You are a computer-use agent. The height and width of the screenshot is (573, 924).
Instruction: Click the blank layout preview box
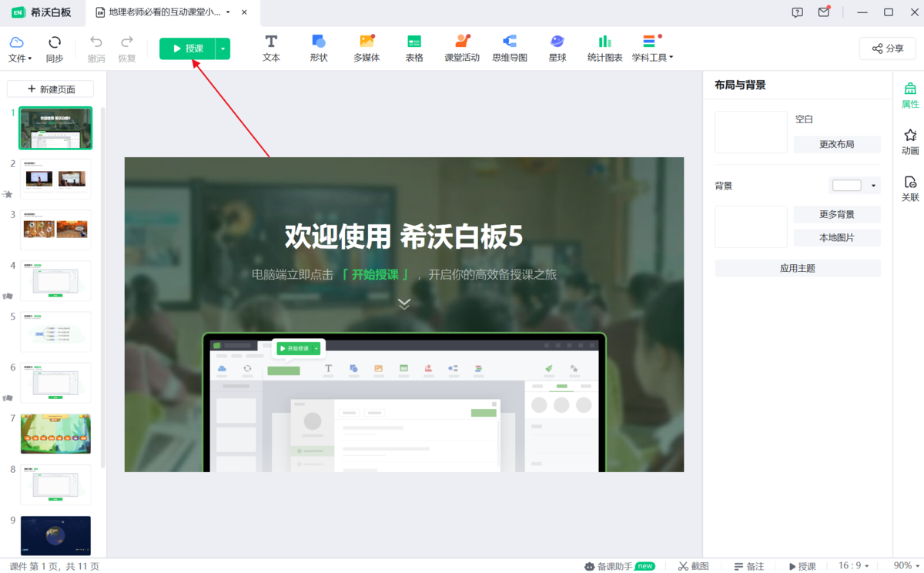(751, 132)
